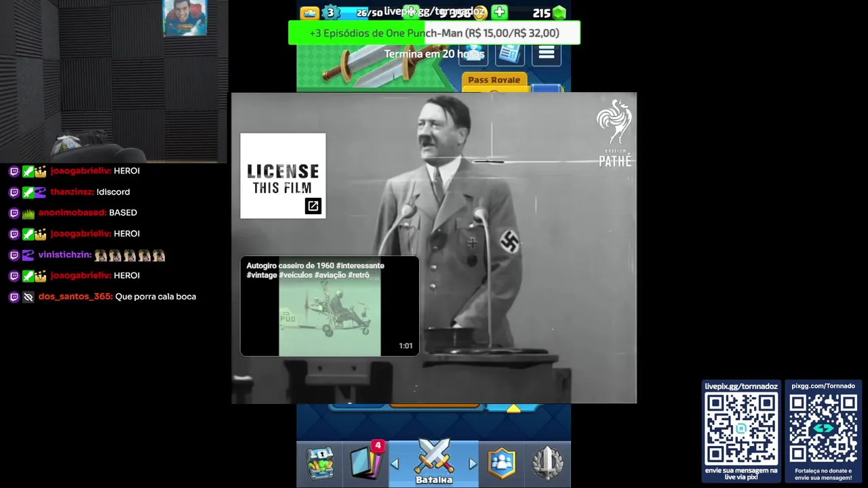Image resolution: width=868 pixels, height=488 pixels.
Task: Tap the green plus button next to the gold coin
Action: coord(499,12)
